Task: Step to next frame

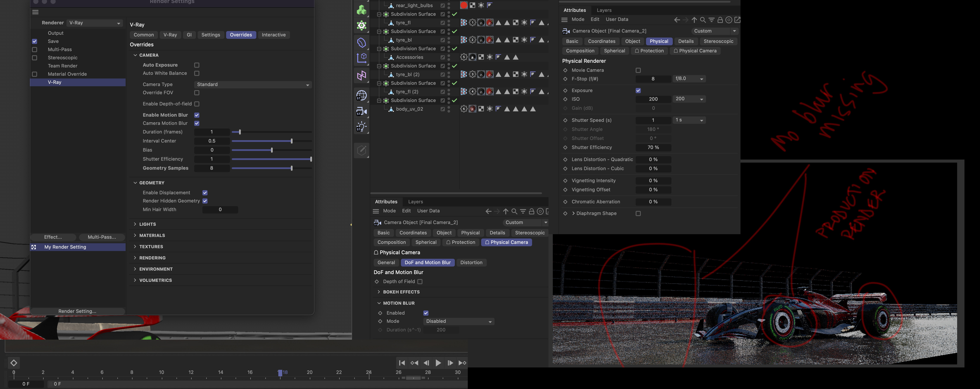Action: 450,363
